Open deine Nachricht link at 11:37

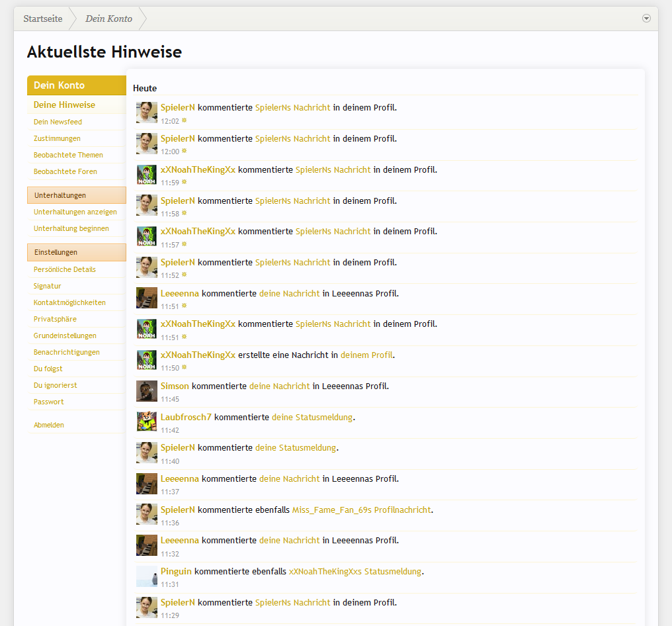(290, 478)
